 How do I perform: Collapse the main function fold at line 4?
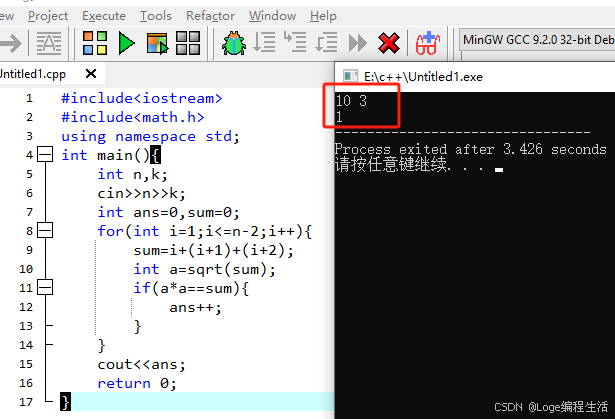pyautogui.click(x=45, y=155)
